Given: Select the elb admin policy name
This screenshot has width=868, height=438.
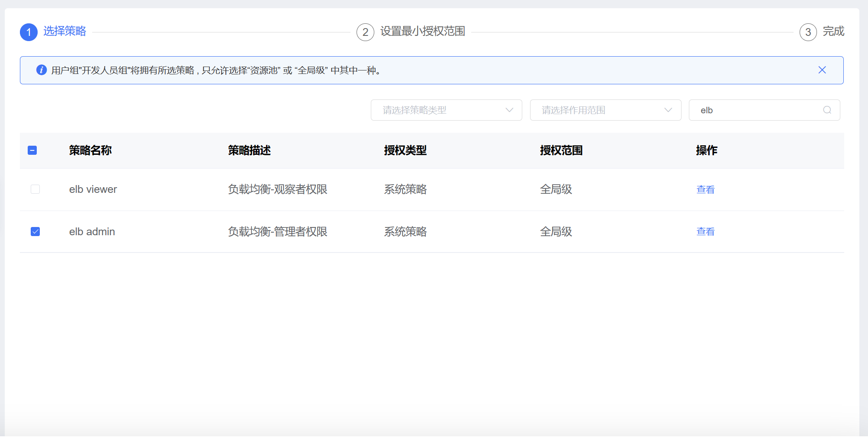Looking at the screenshot, I should [92, 232].
